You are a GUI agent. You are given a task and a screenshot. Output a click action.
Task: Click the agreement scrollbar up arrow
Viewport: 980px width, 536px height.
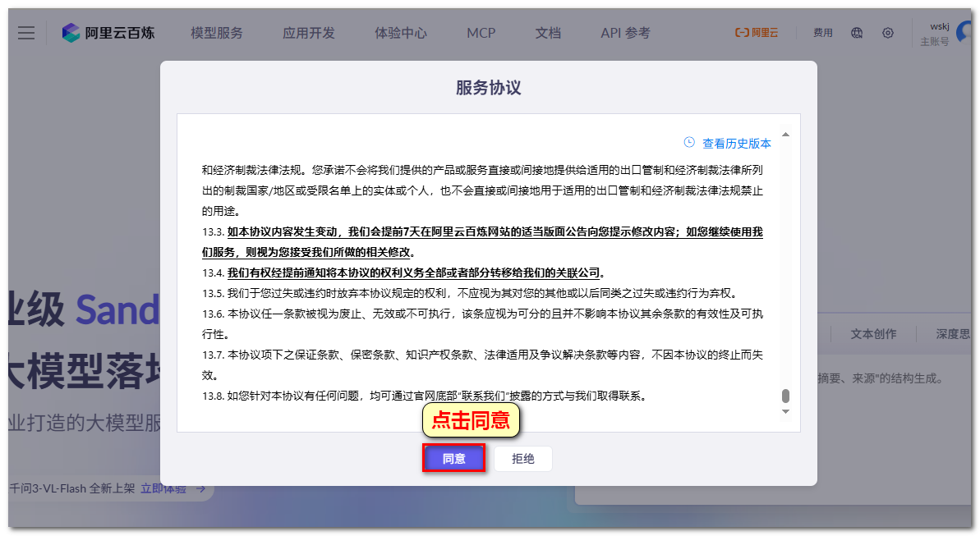[785, 135]
